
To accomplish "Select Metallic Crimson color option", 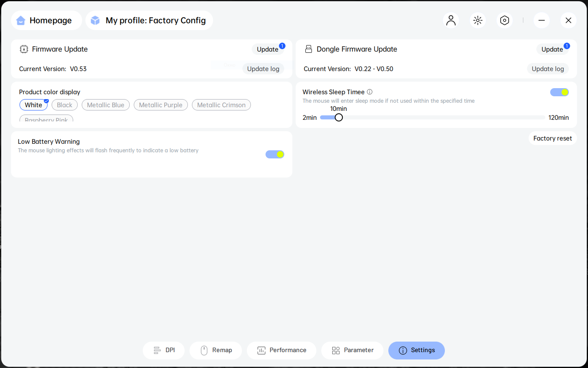I will point(221,105).
